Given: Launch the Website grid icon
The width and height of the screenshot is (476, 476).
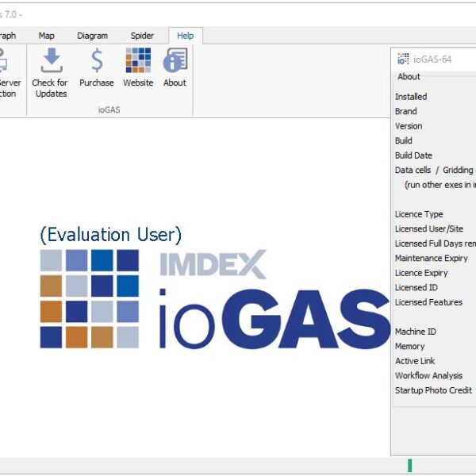Looking at the screenshot, I should pos(138,60).
